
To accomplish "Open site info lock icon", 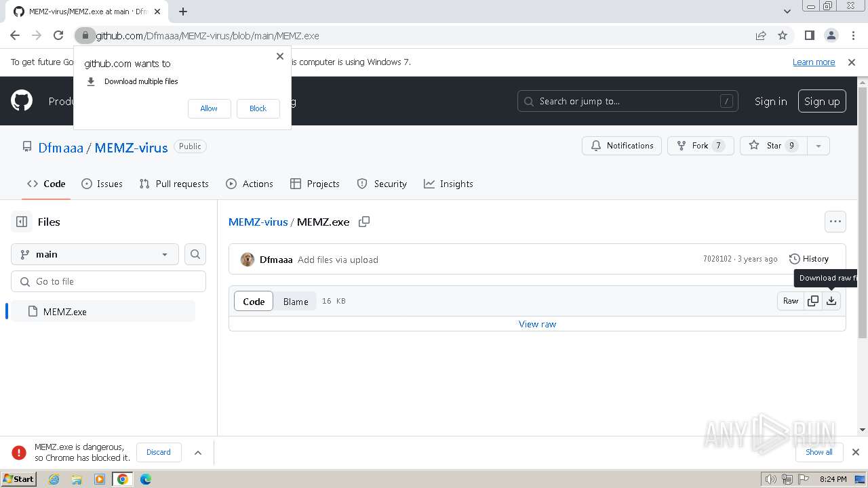I will (x=85, y=35).
